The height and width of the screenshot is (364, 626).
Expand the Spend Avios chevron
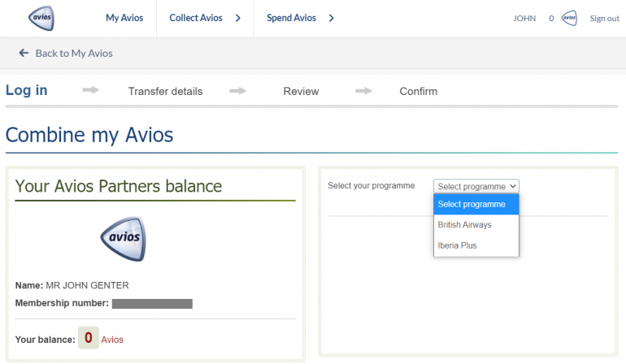[331, 19]
